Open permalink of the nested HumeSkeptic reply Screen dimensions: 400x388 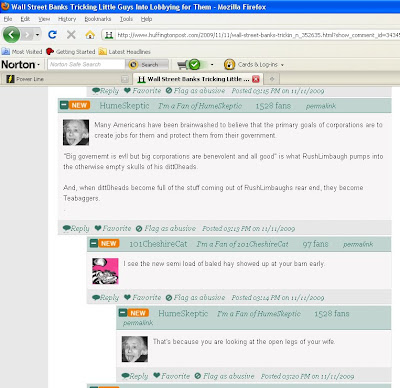pos(138,323)
